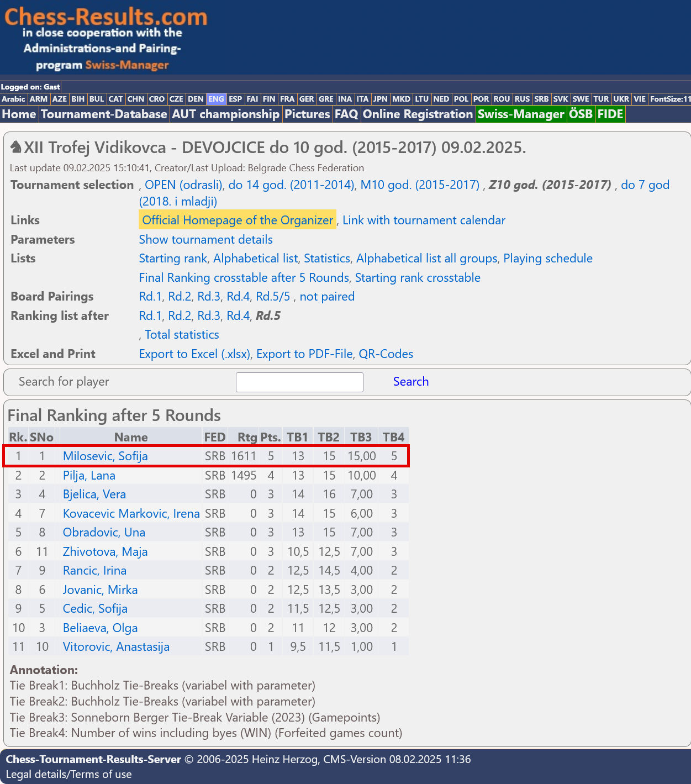The image size is (691, 784).
Task: Open player Zhivotova, Maja
Action: coord(105,552)
